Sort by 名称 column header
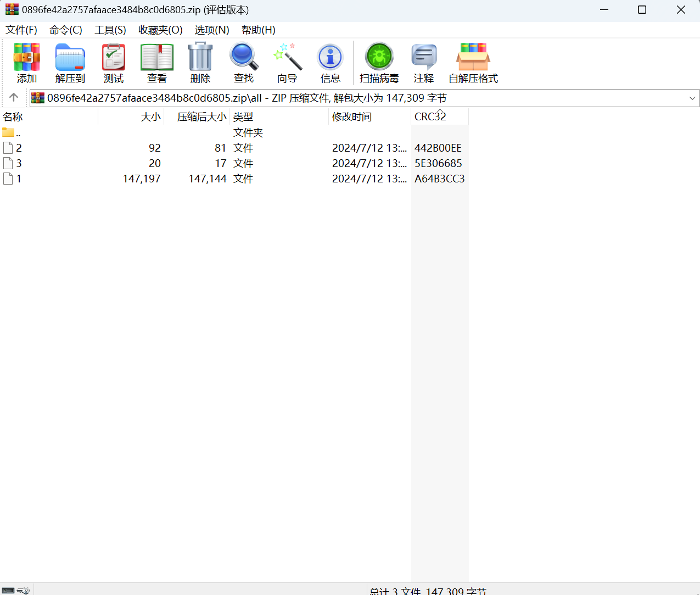 click(49, 116)
